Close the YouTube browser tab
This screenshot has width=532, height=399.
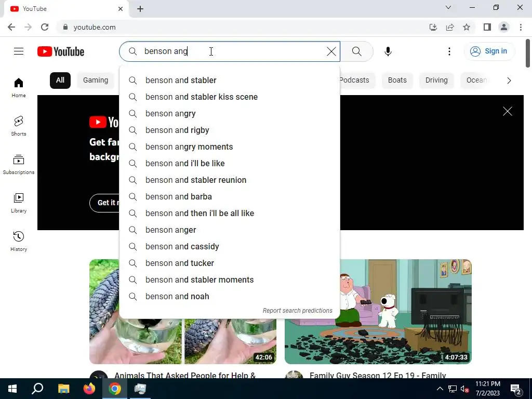click(x=121, y=9)
